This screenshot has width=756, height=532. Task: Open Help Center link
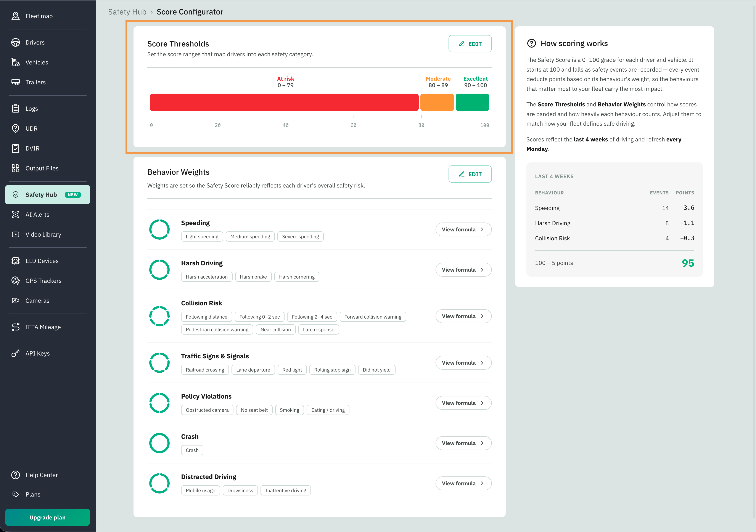point(47,475)
